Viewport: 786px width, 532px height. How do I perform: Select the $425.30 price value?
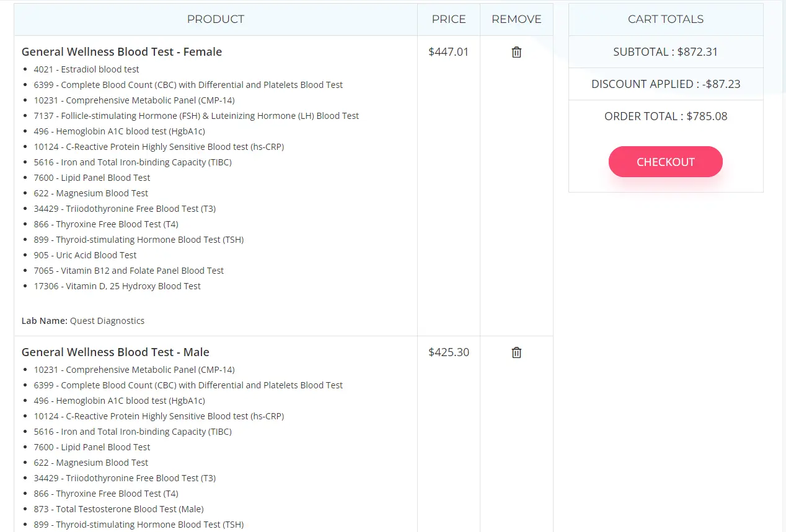click(x=449, y=352)
